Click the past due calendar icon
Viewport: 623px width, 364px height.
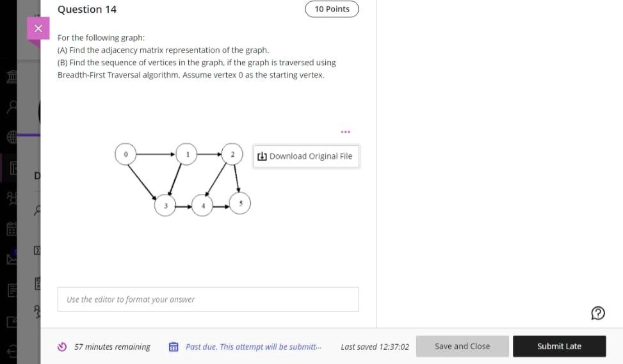pos(174,347)
